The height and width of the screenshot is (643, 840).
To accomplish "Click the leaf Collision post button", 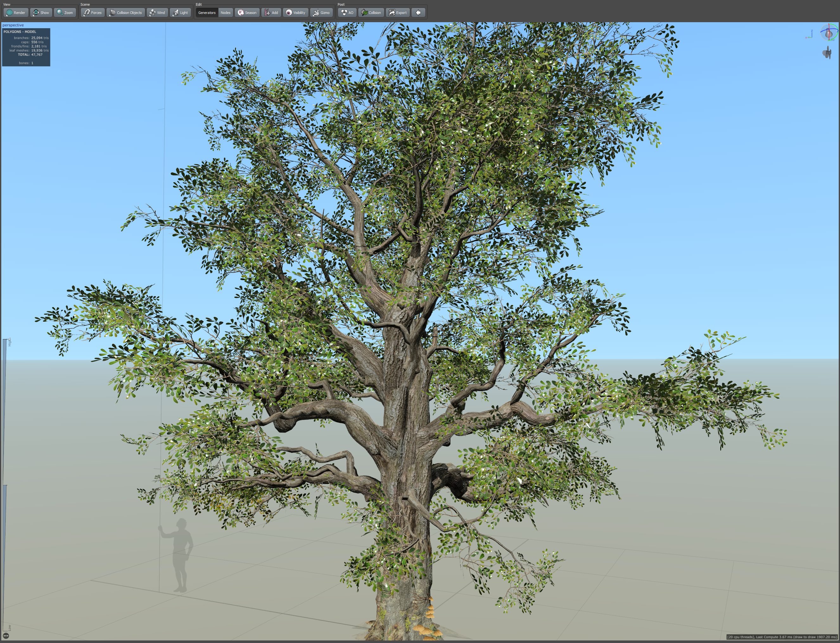I will (371, 13).
